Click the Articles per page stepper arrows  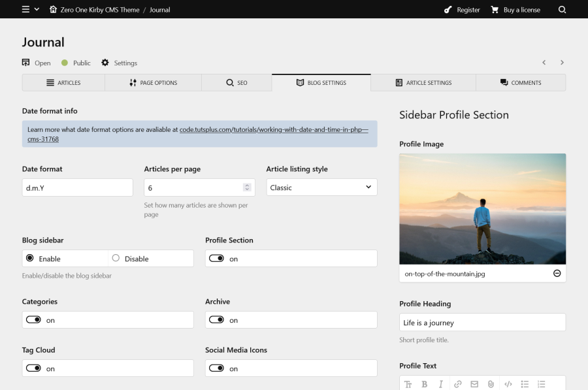coord(246,187)
